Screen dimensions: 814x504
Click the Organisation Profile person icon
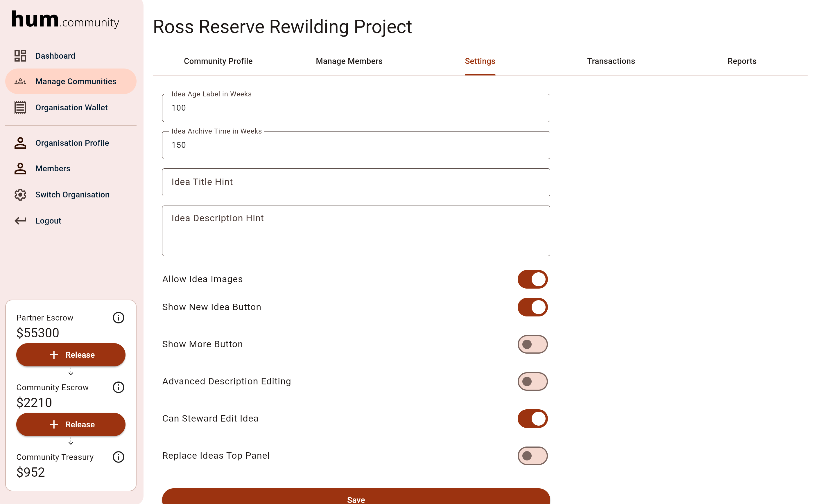tap(20, 143)
